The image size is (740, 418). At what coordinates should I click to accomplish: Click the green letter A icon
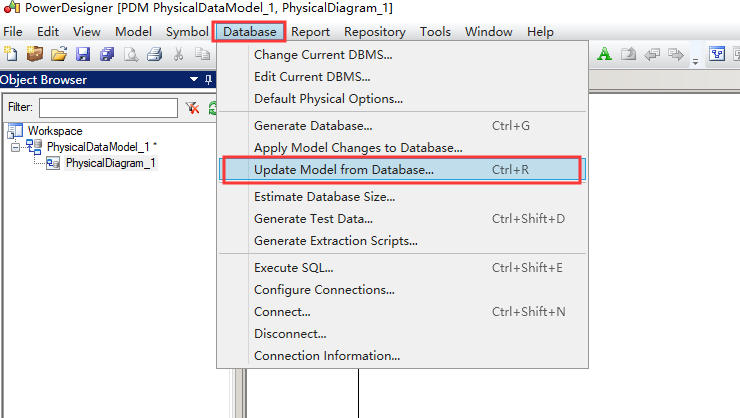(x=604, y=54)
